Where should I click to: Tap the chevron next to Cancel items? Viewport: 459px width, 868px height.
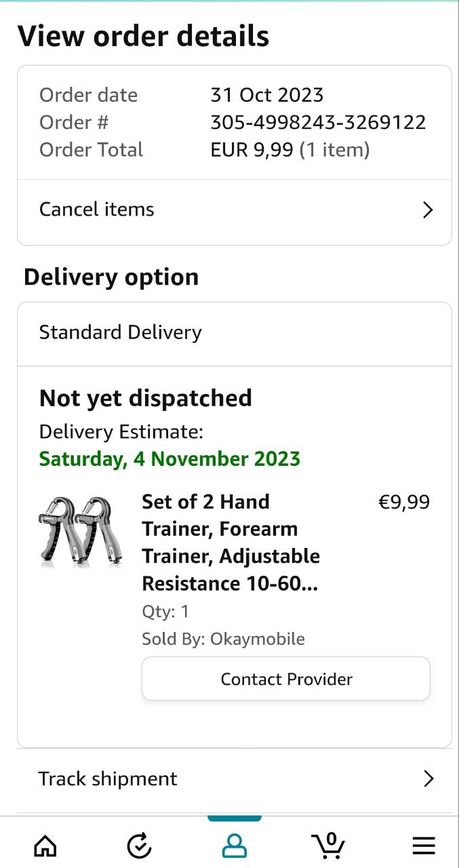tap(428, 210)
